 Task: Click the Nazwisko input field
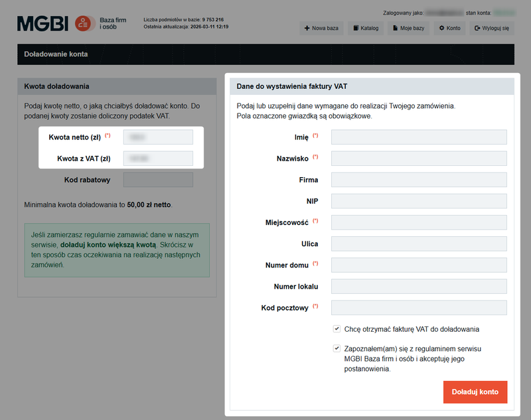pyautogui.click(x=419, y=158)
